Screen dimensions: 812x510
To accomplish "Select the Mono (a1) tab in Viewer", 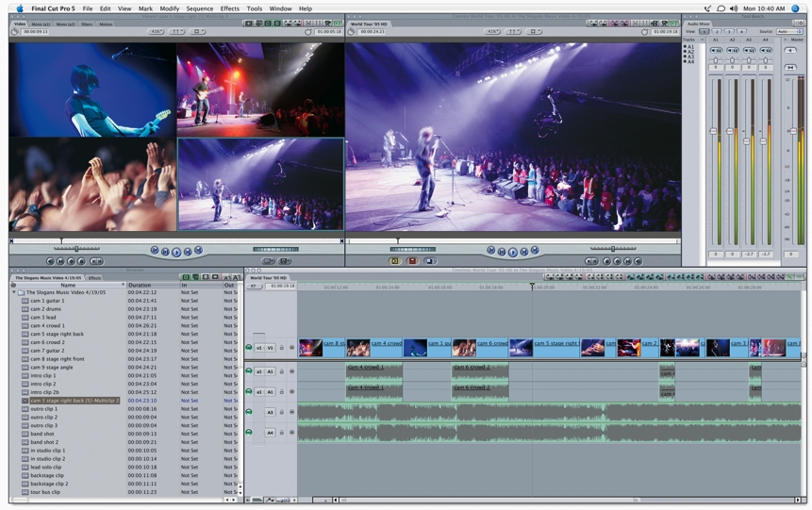I will pos(41,24).
